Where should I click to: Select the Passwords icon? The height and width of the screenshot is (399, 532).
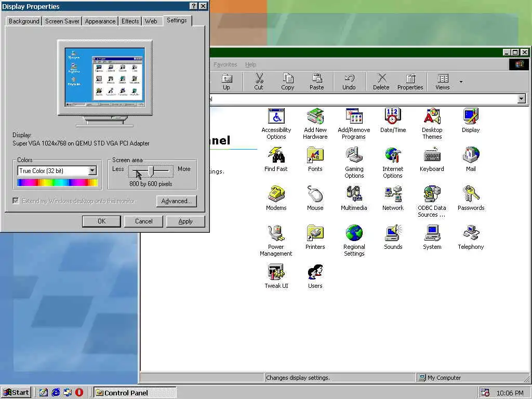coord(471,198)
